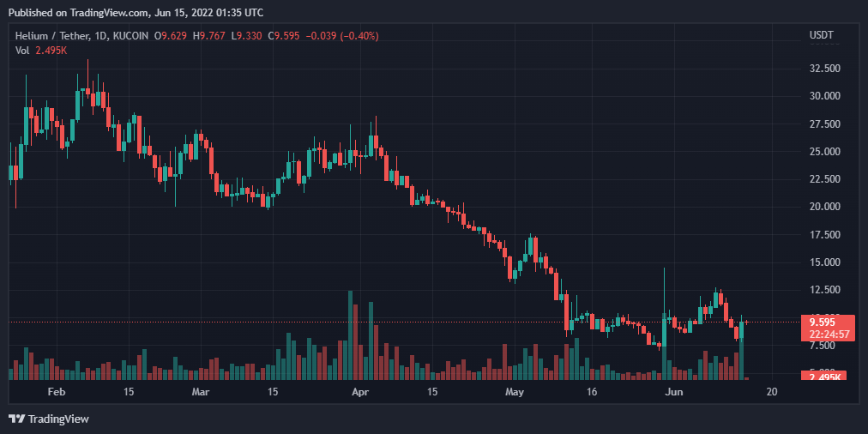Click the current price tag 9.595
This screenshot has width=868, height=434.
click(x=822, y=322)
